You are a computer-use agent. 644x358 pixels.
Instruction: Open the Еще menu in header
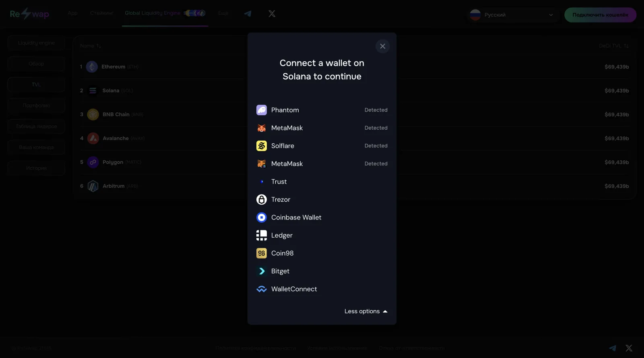[223, 13]
